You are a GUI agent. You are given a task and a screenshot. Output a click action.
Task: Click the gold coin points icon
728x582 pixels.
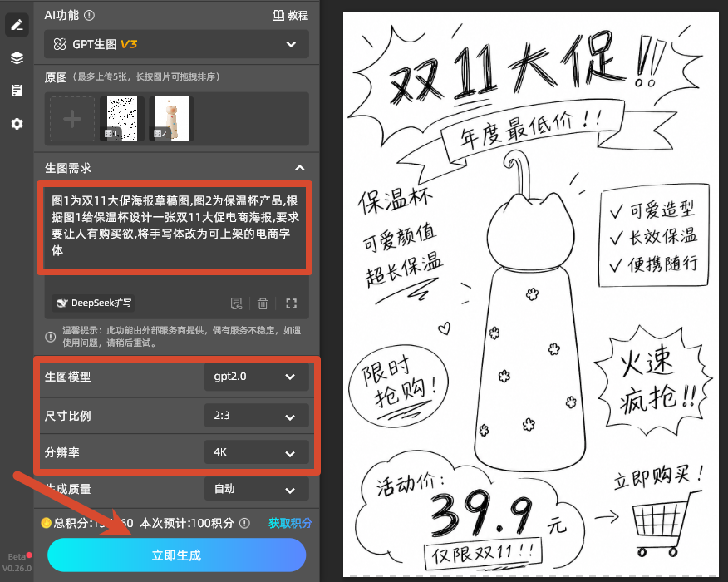point(46,523)
